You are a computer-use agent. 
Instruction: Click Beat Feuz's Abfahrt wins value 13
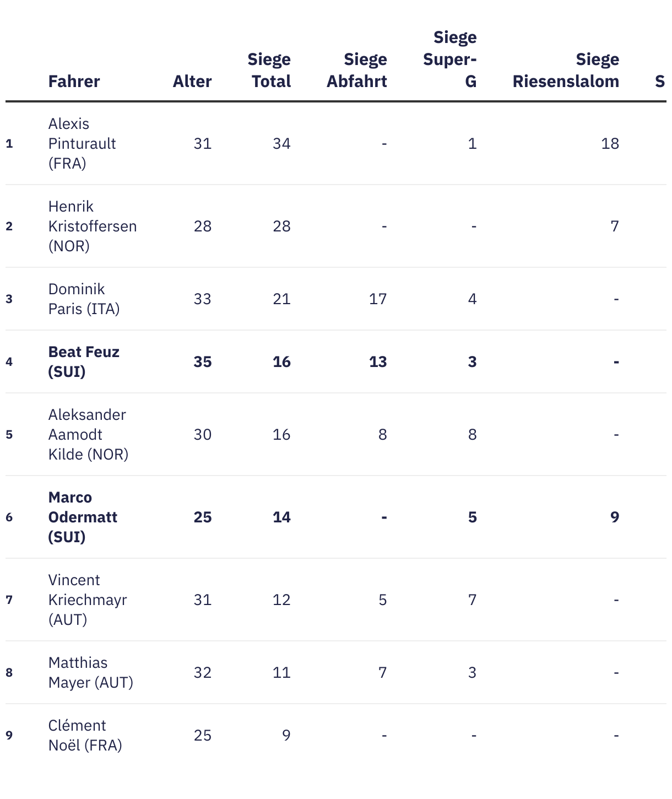pos(378,362)
